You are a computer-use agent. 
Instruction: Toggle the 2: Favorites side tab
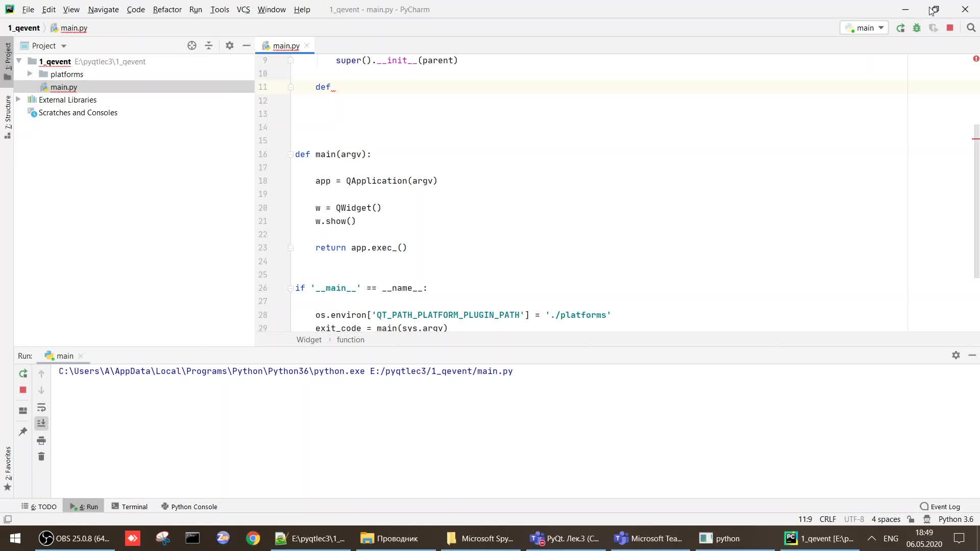7,469
